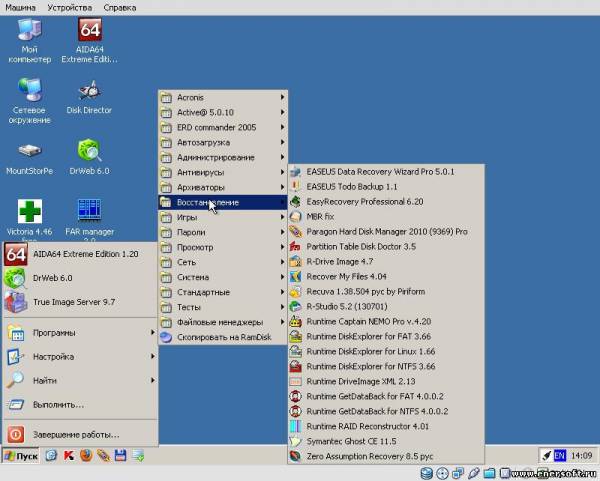This screenshot has height=481, width=600.
Task: Launch EASEUS Data Recovery Wizard Pro 5.0.1
Action: (386, 171)
